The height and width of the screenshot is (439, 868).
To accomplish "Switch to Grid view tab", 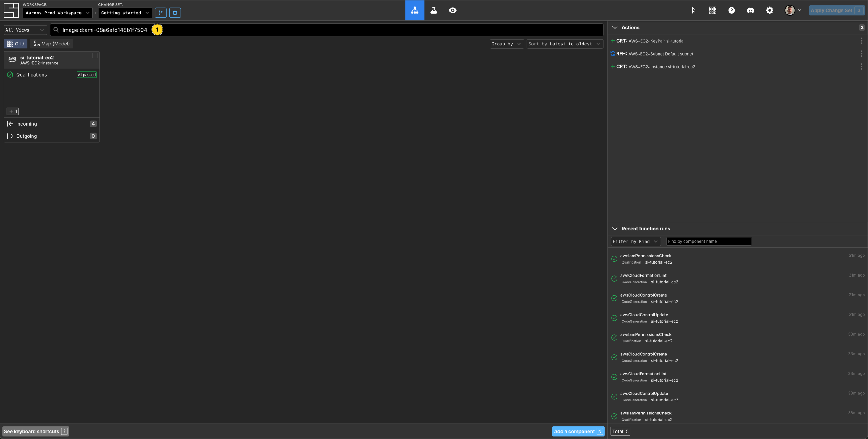I will pos(15,44).
